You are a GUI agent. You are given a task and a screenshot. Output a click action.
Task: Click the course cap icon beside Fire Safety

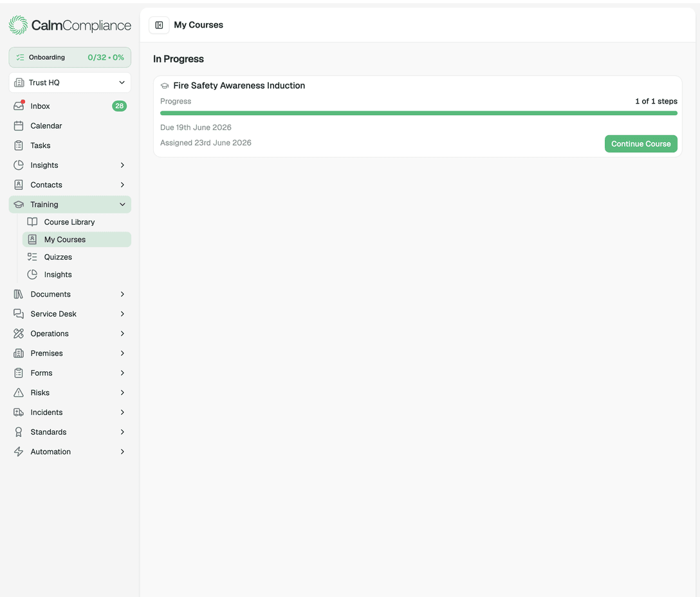(x=165, y=86)
